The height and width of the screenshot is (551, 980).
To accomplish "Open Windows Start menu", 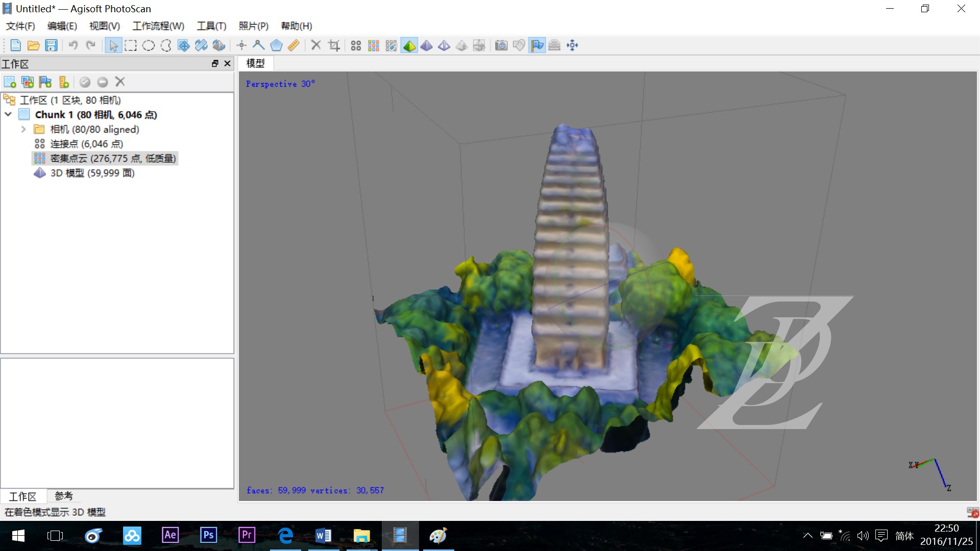I will pyautogui.click(x=18, y=536).
